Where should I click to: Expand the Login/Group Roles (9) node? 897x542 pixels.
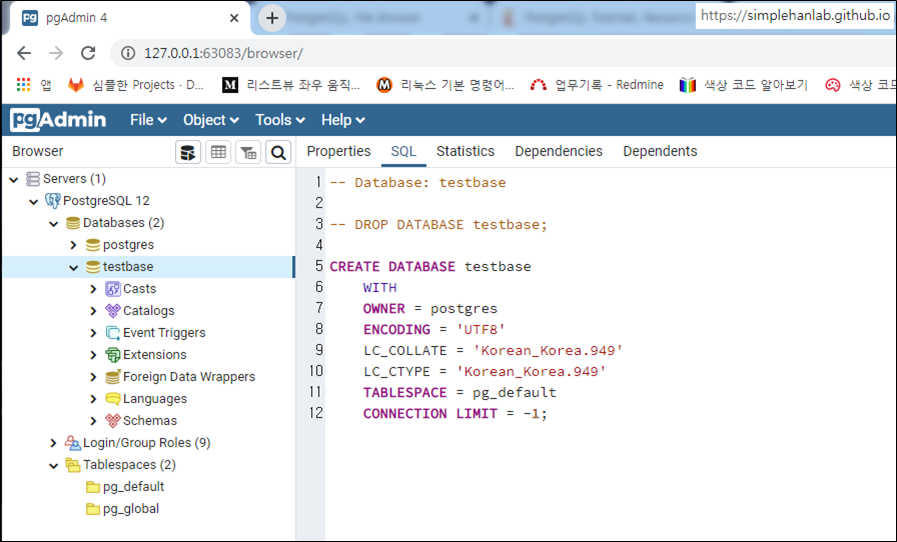tap(53, 442)
